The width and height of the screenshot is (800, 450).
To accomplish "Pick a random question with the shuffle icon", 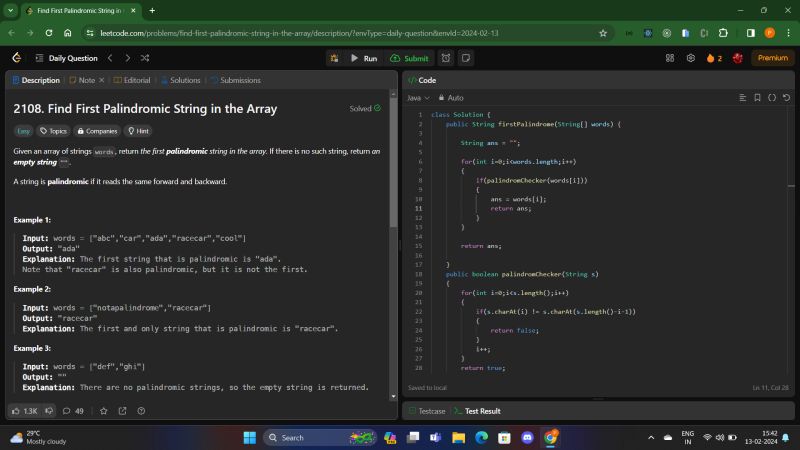I will coord(145,58).
